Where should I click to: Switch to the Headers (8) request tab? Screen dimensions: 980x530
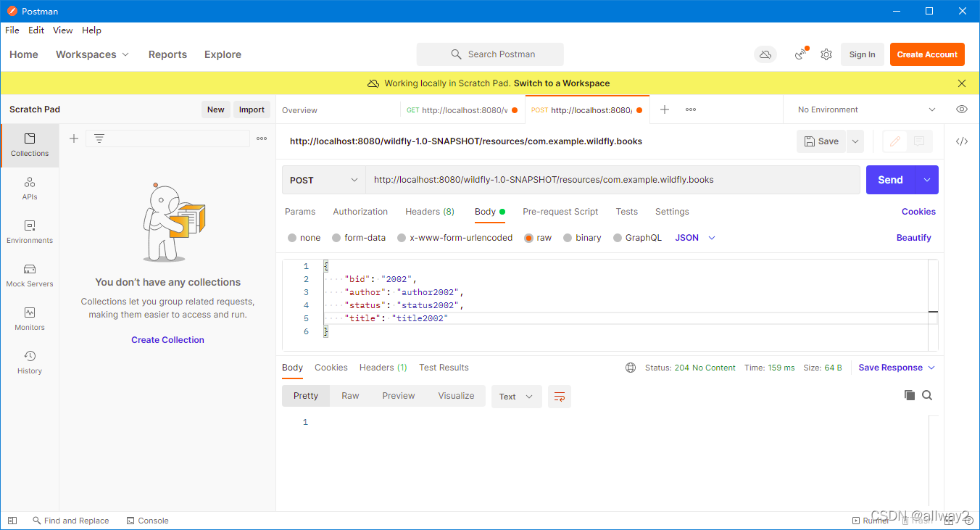pyautogui.click(x=430, y=212)
